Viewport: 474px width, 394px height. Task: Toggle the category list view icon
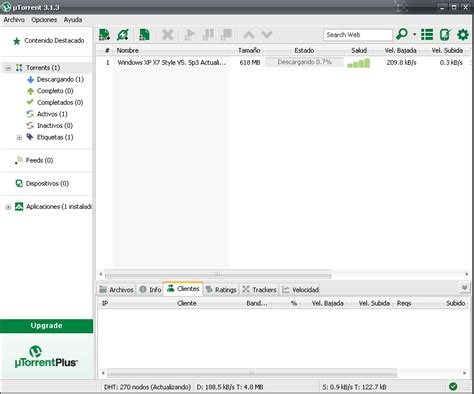point(427,34)
